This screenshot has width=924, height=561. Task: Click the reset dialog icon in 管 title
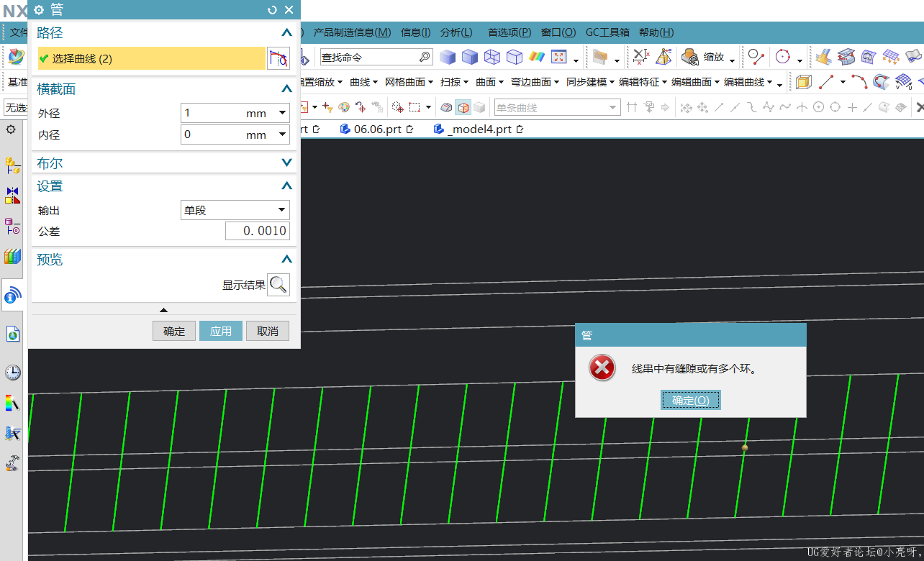(272, 10)
